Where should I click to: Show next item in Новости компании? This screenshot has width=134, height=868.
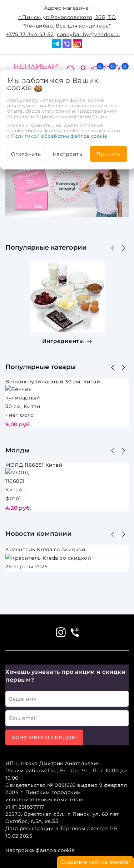pos(123,534)
